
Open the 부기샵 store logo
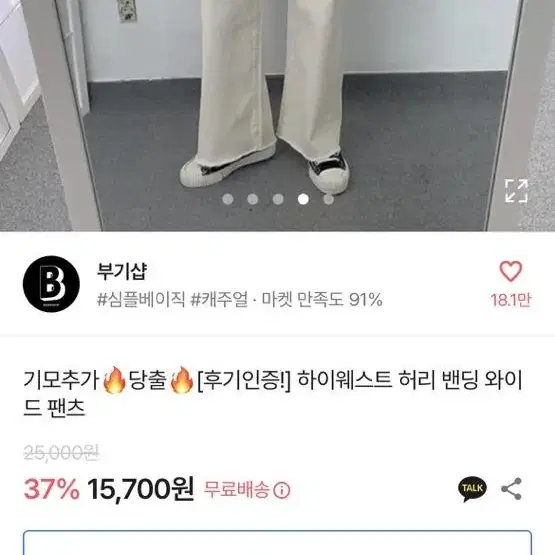click(x=51, y=284)
